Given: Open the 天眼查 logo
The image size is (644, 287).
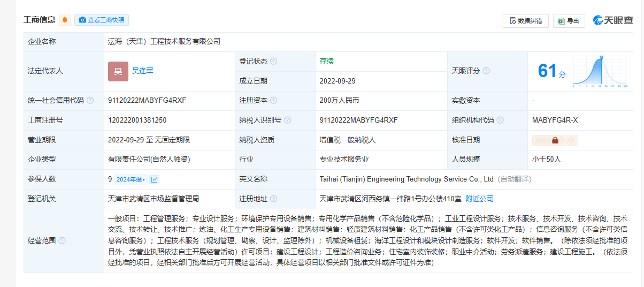Looking at the screenshot, I should pos(613,20).
